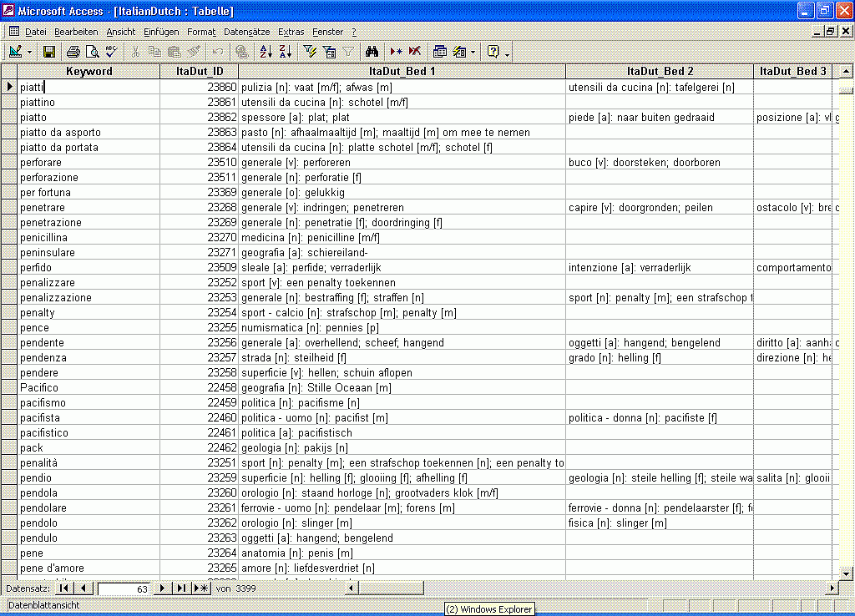Select the ItaDut_Bed 2 column header

pyautogui.click(x=660, y=71)
